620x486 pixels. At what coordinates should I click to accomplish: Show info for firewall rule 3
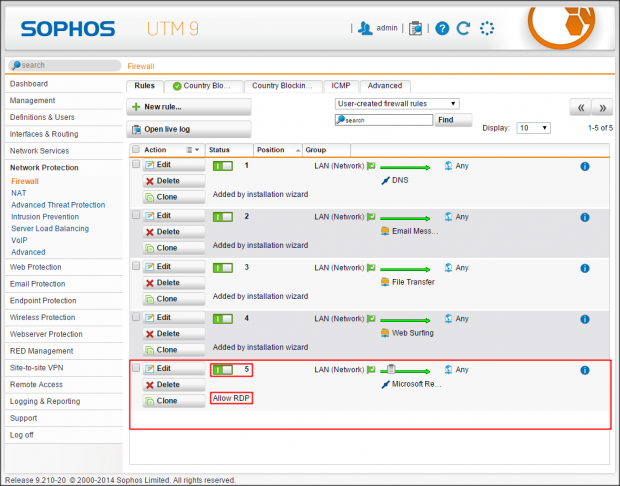point(585,269)
